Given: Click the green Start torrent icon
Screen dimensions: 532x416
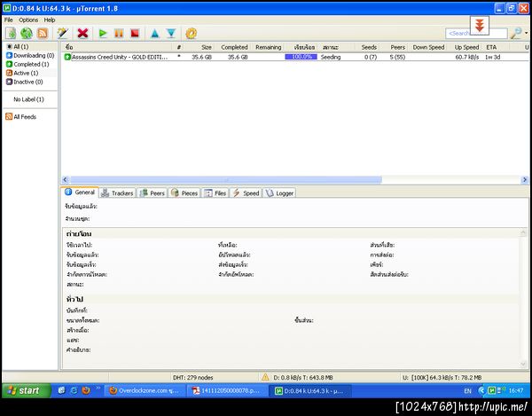Looking at the screenshot, I should pyautogui.click(x=103, y=33).
